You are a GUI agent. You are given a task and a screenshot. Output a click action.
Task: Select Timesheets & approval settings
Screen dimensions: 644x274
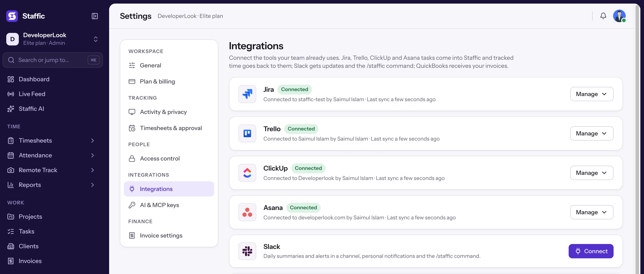[169, 128]
